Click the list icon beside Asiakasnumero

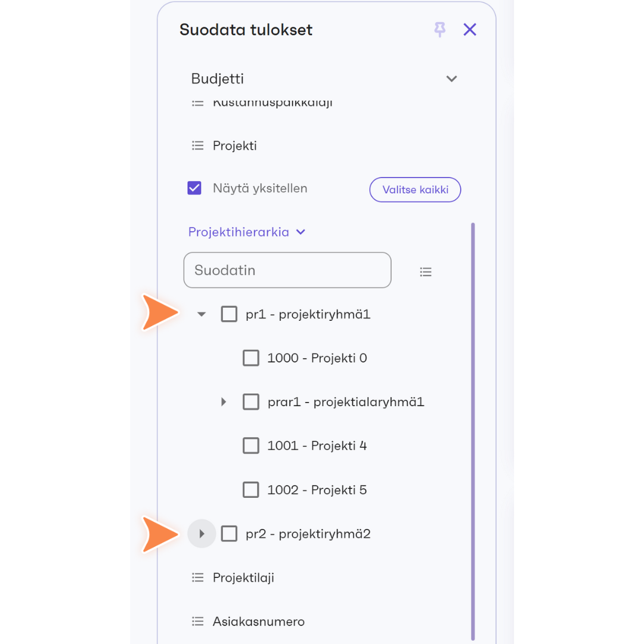click(x=197, y=621)
